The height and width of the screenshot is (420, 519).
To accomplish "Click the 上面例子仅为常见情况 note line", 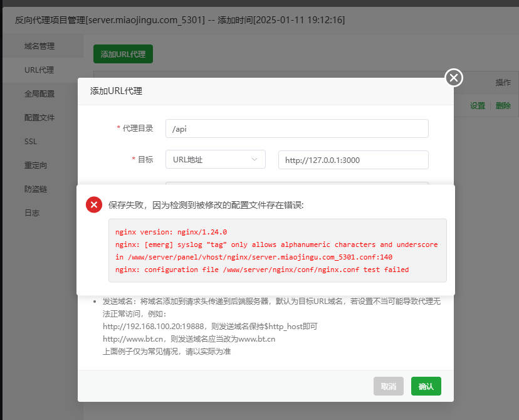I will tap(167, 352).
